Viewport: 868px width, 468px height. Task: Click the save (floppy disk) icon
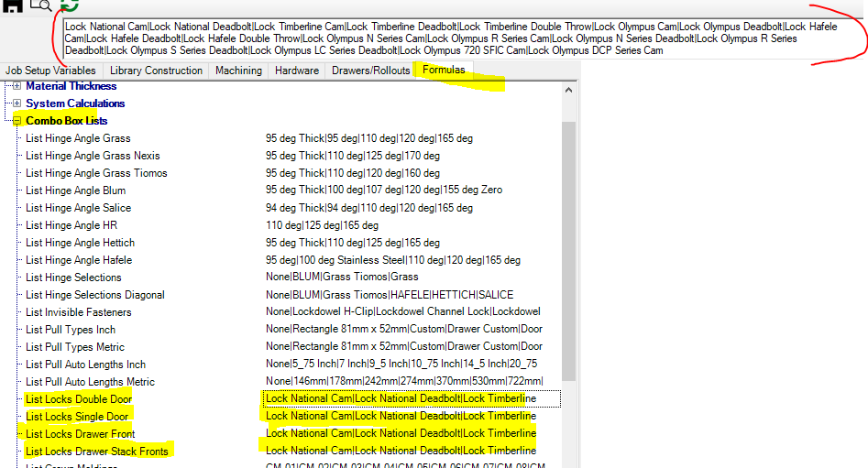pos(12,5)
